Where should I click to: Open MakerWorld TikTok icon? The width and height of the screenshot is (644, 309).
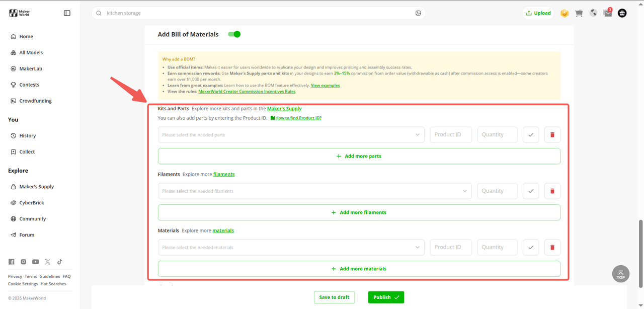60,262
